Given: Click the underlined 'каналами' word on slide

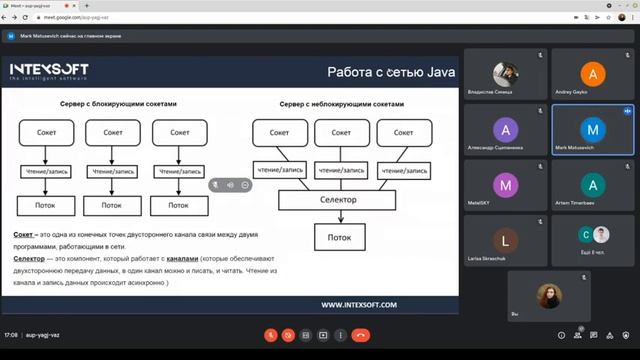Looking at the screenshot, I should 182,259.
